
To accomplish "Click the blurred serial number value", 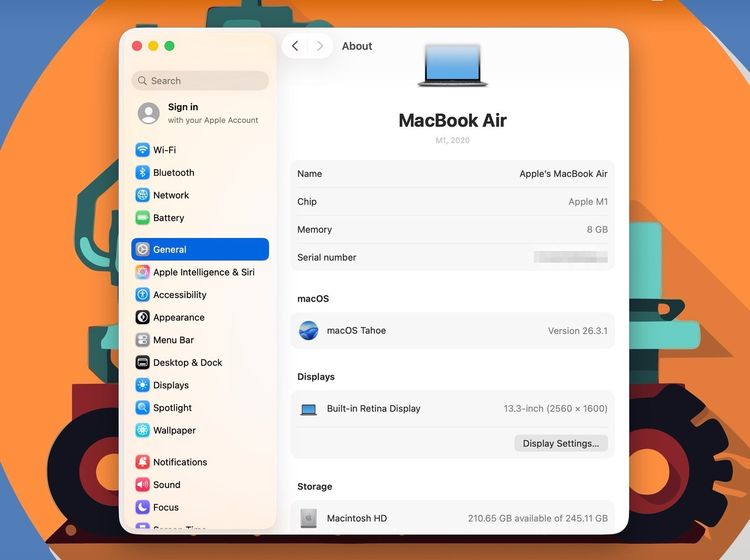I will (571, 257).
